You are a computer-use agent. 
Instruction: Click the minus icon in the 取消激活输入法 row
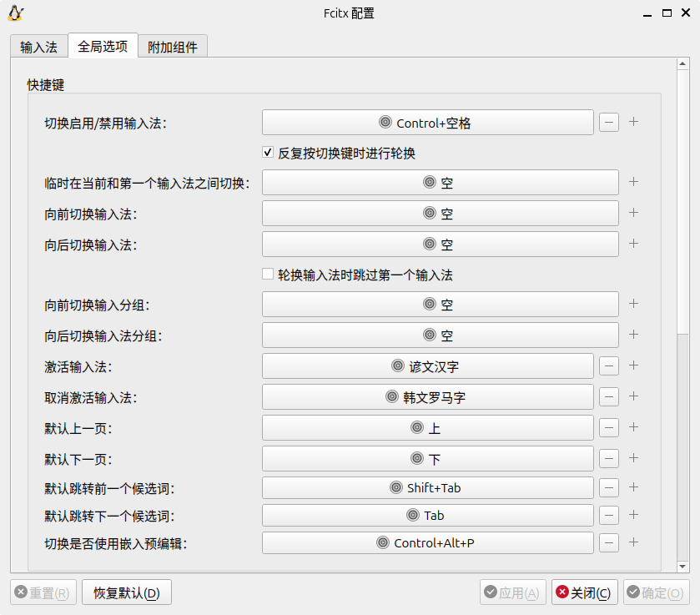click(609, 397)
